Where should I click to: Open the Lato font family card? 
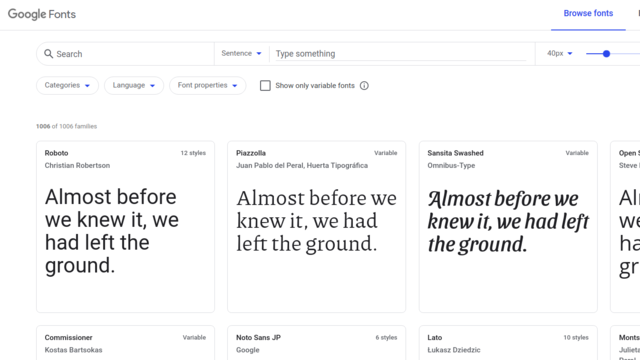coord(508,343)
